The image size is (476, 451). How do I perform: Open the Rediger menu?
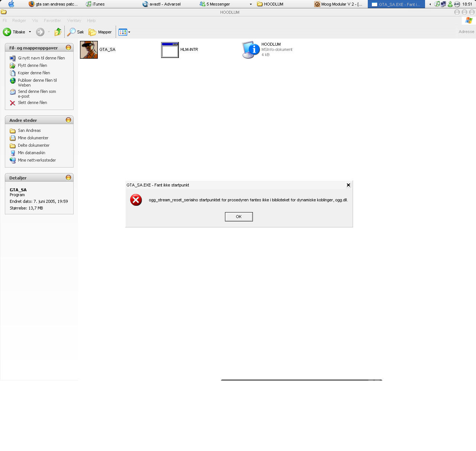click(19, 20)
